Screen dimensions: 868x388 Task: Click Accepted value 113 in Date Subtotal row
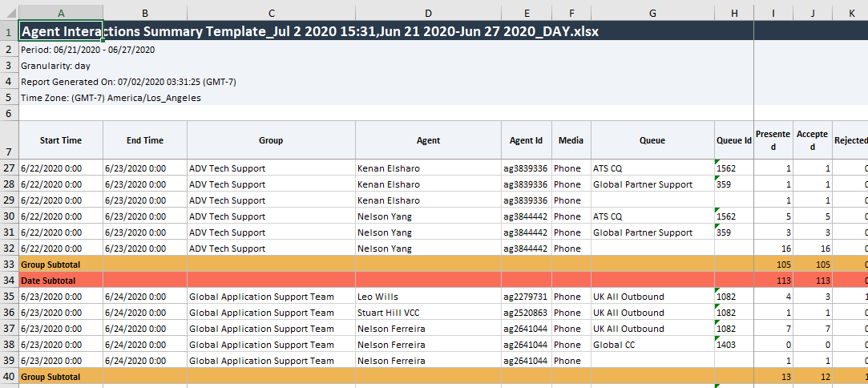tap(813, 280)
